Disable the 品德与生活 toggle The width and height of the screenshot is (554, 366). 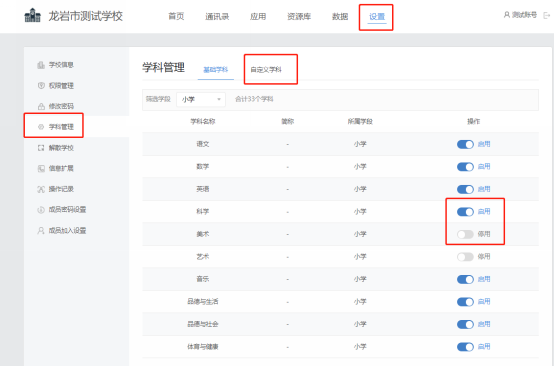465,302
